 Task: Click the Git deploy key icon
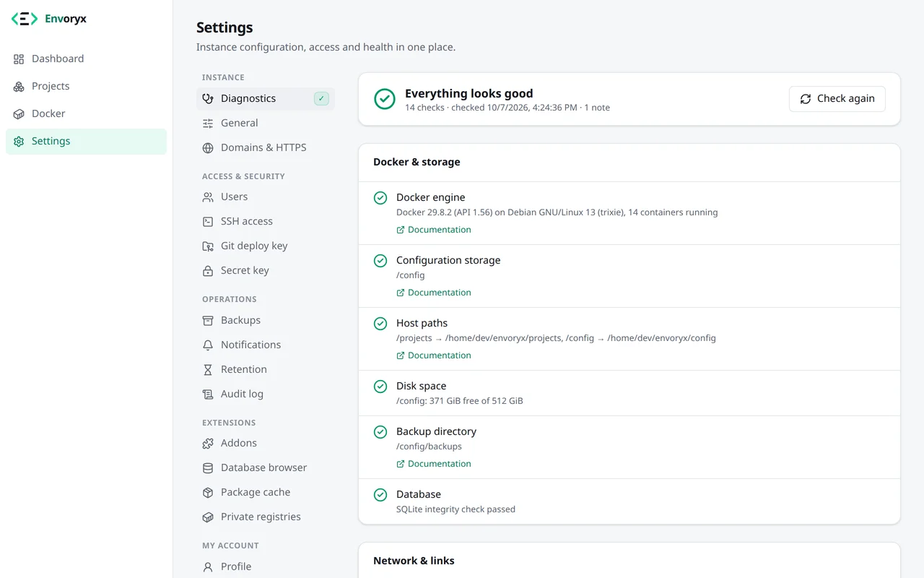click(x=208, y=246)
